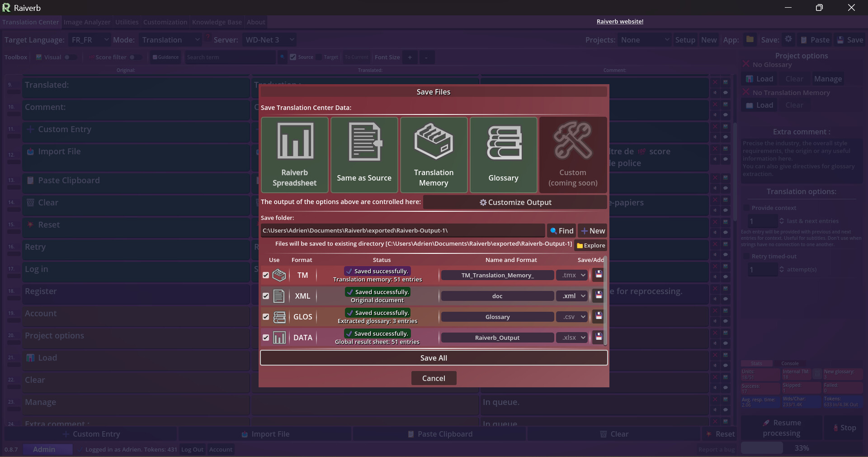Uncheck the XML row in the Use column

[265, 296]
